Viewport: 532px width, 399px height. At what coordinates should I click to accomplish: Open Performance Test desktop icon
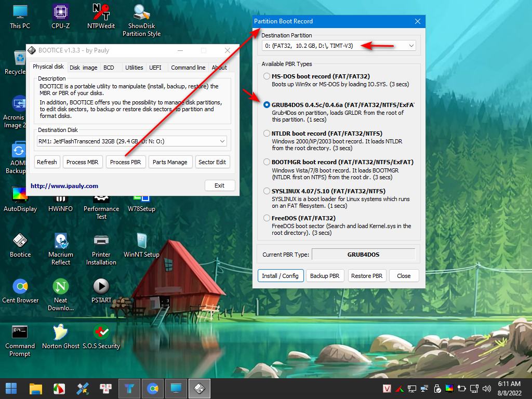101,208
